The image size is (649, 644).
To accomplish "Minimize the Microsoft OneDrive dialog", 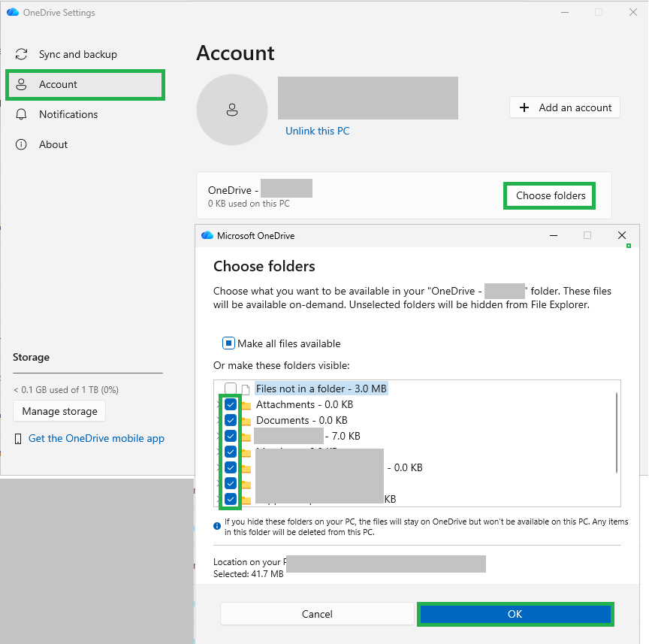I will point(554,236).
